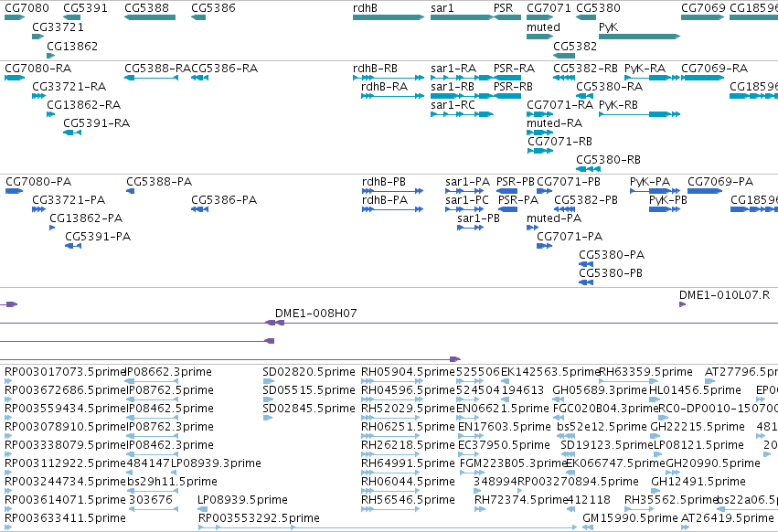Select EST EC37950.5prime

click(x=504, y=445)
